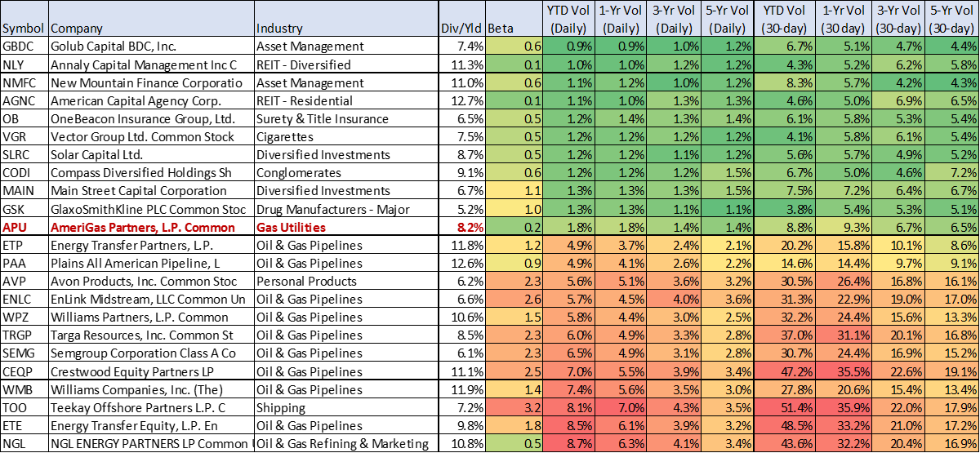
Task: Select Williams Companies, Inc. (The) cell
Action: point(151,390)
